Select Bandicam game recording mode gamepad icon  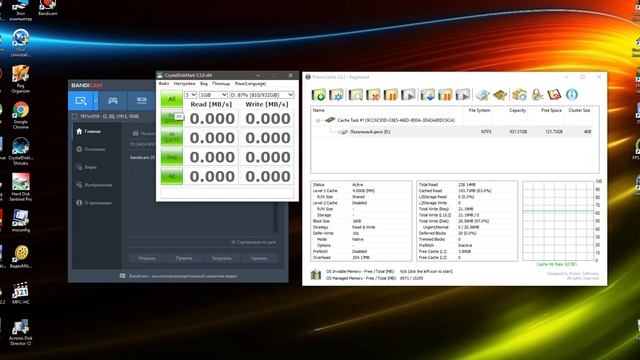tap(113, 100)
